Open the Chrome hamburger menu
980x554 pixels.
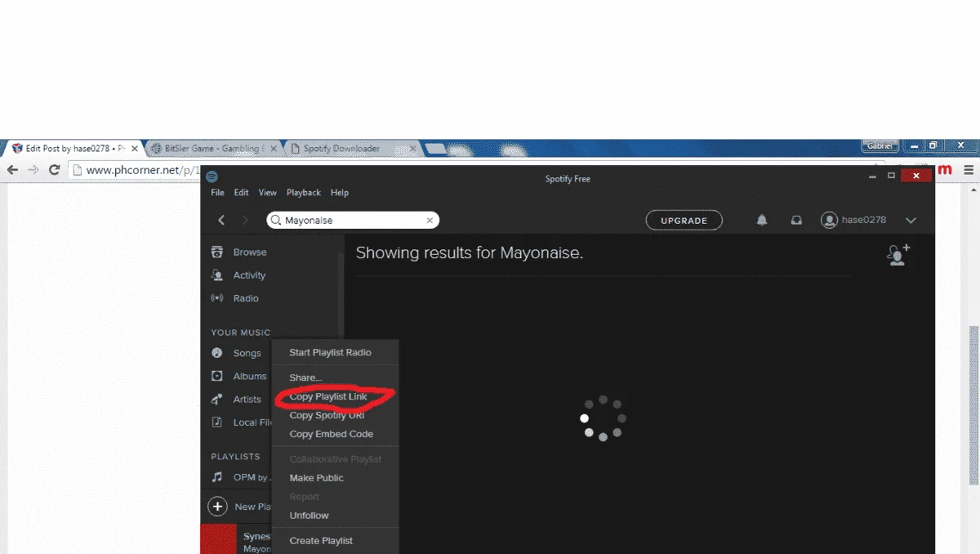[x=969, y=170]
